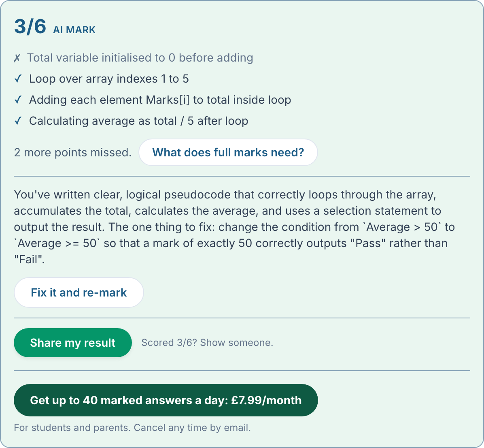The height and width of the screenshot is (448, 484).
Task: Click the 'Share my result' button
Action: pos(73,343)
